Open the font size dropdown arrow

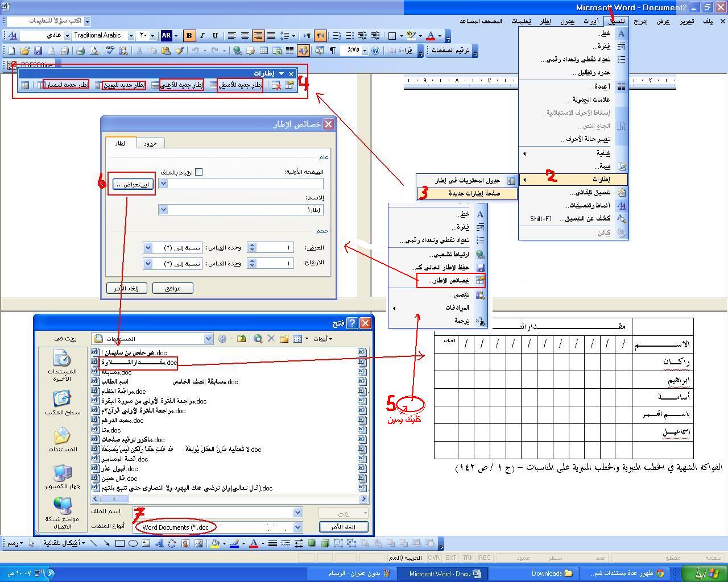[x=152, y=35]
